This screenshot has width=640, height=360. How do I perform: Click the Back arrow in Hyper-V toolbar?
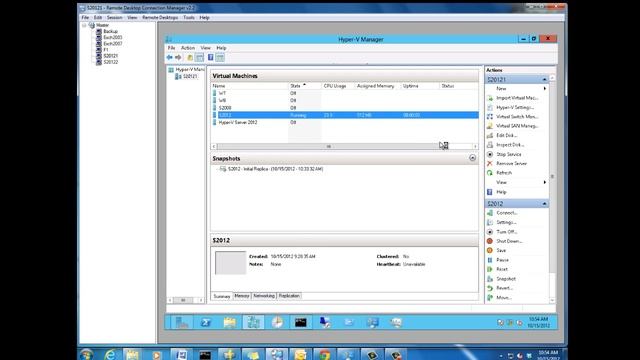[169, 58]
